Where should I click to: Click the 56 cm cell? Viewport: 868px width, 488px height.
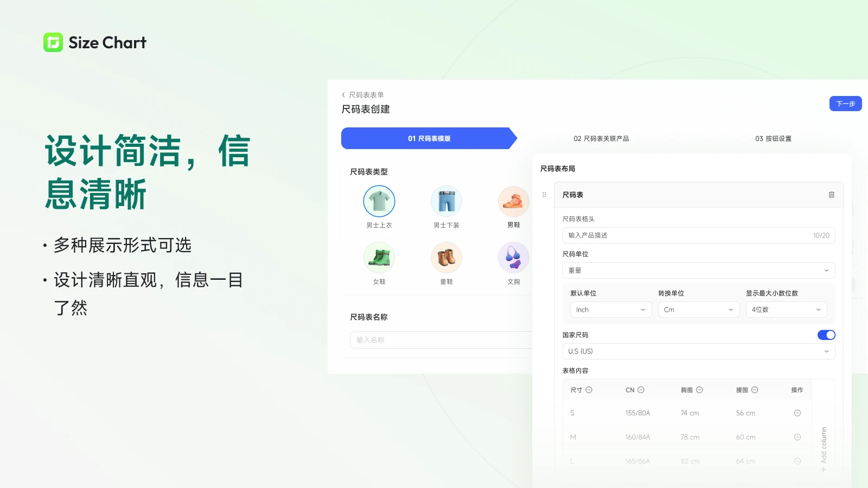click(745, 413)
